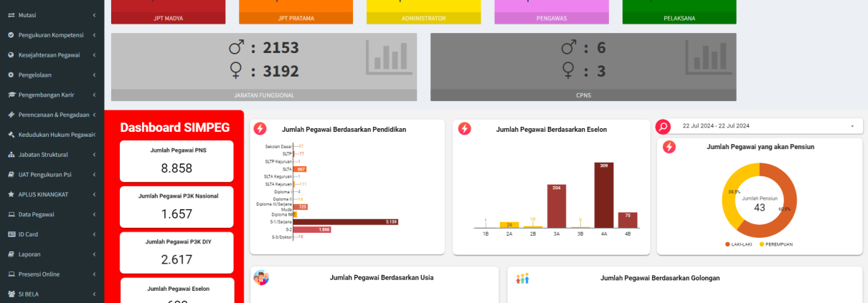Click the bar chart icon on Jabatan Fungsional card

tap(390, 57)
